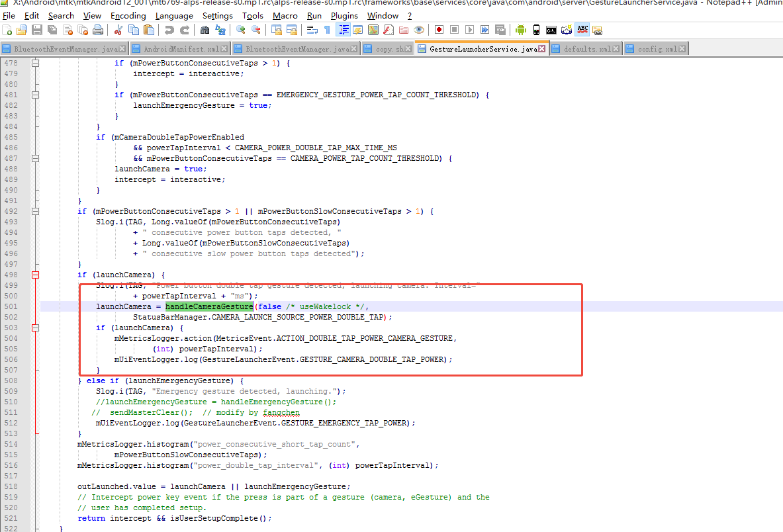Screen dimensions: 783x532
Task: Click the Paste clipboard icon
Action: tap(149, 30)
